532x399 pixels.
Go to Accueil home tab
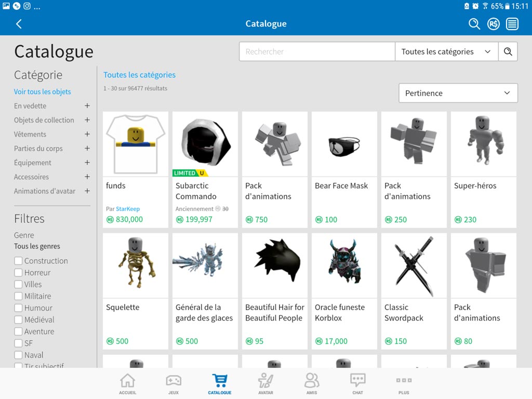click(128, 384)
